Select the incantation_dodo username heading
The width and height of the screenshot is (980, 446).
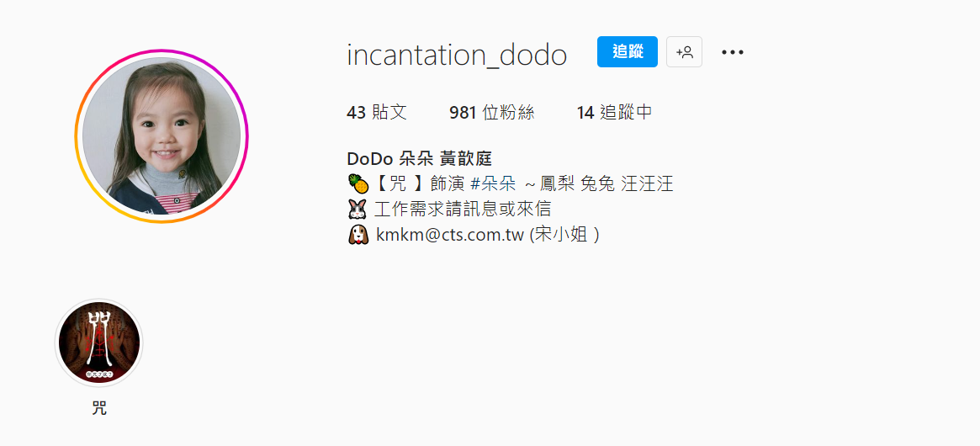pos(457,55)
